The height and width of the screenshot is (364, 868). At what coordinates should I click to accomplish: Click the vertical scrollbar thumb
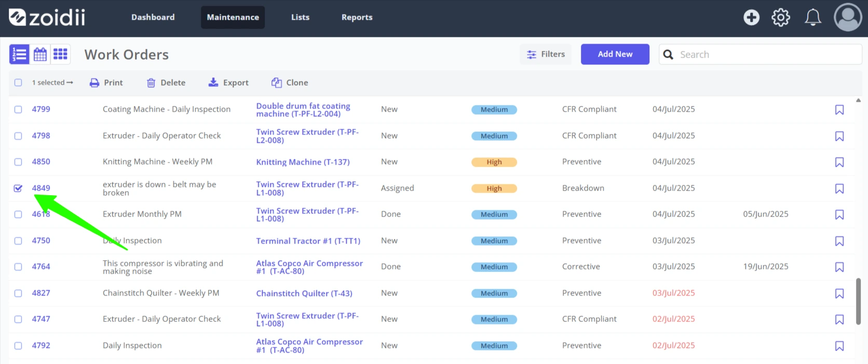point(858,301)
